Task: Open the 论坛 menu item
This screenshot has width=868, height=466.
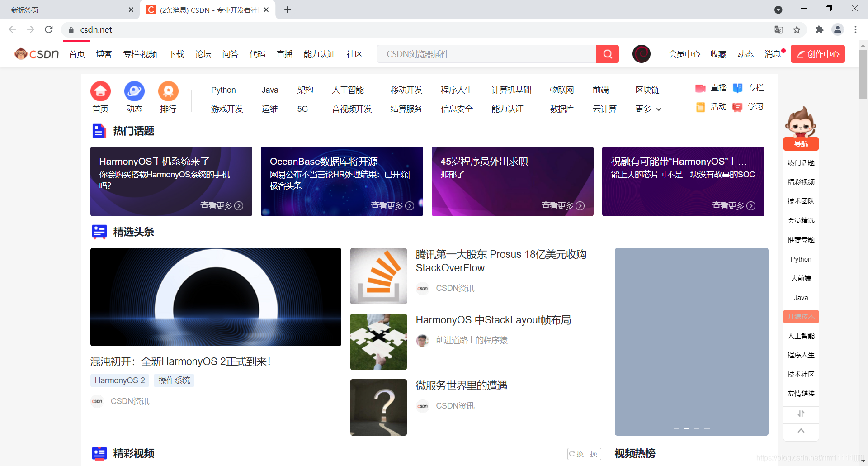Action: (203, 54)
